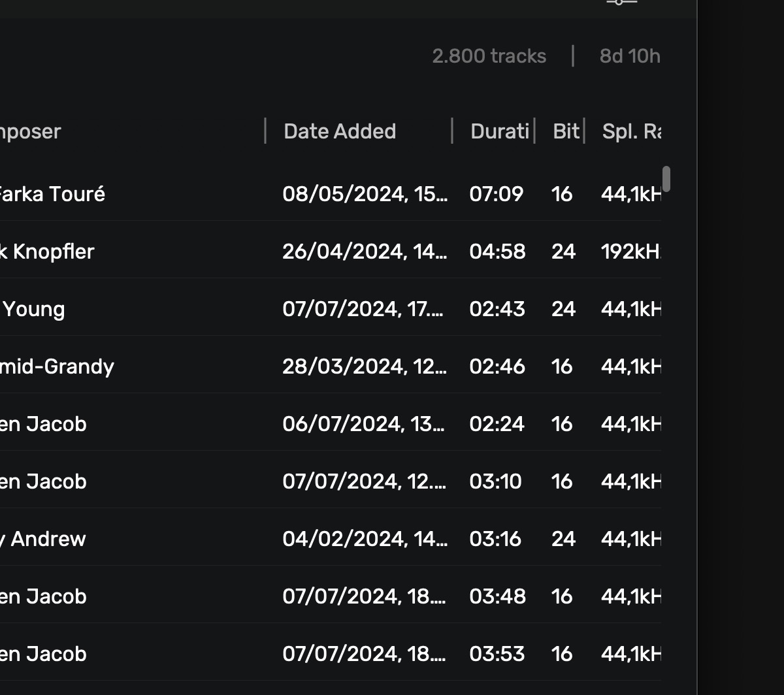
Task: Select the Schmid-Grandy track row
Action: (x=57, y=366)
